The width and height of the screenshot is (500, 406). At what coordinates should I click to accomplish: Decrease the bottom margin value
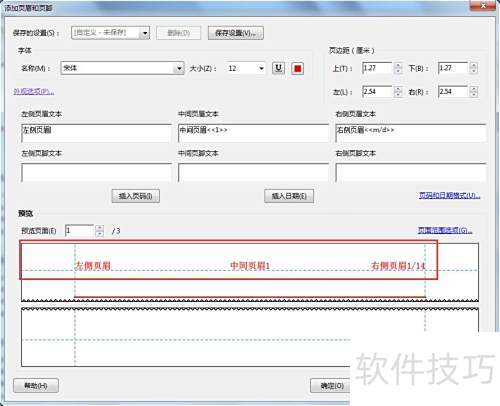click(x=474, y=71)
